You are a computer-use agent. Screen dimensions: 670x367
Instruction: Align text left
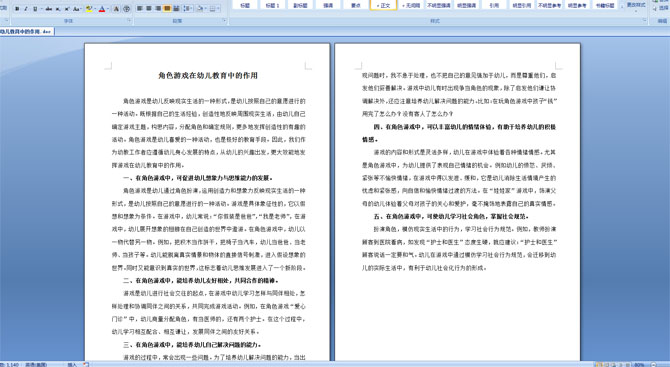(140, 9)
